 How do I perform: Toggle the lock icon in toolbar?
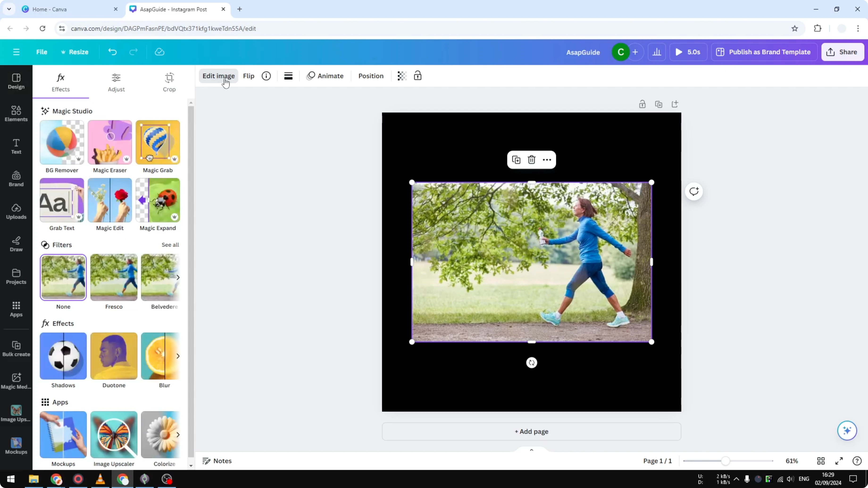point(418,76)
